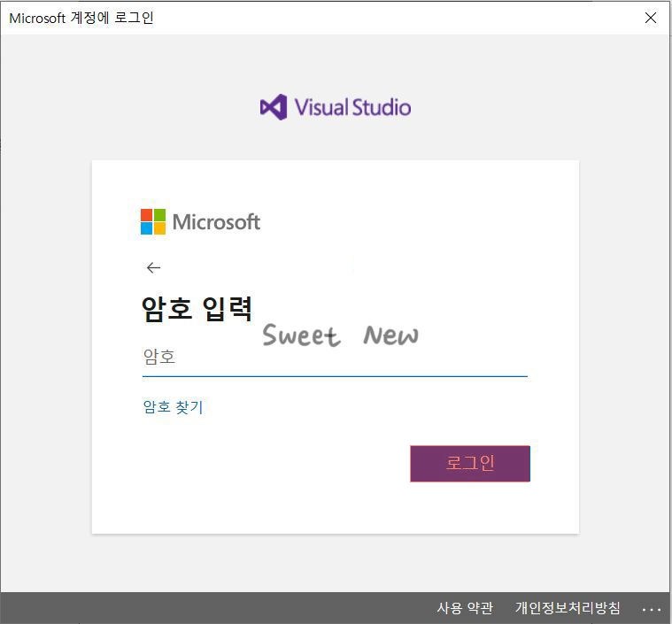Close the Microsoft 계정에 로그인 dialog
672x624 pixels.
[651, 18]
